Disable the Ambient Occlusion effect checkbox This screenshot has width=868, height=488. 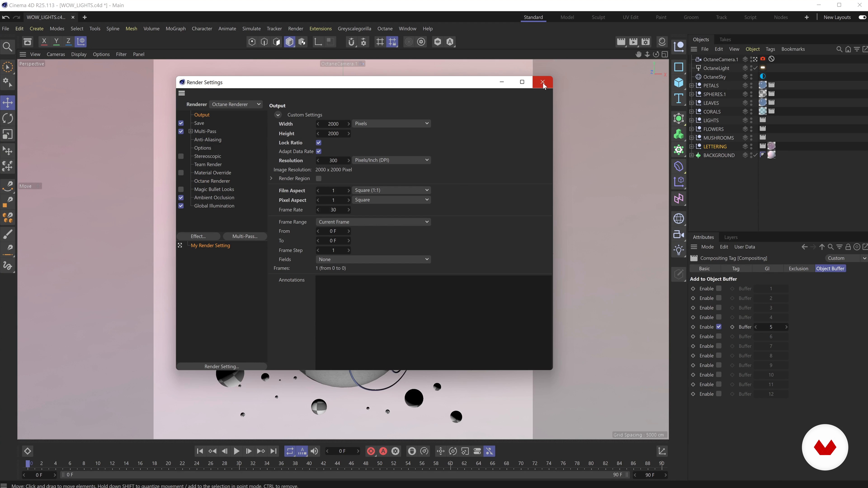coord(181,198)
